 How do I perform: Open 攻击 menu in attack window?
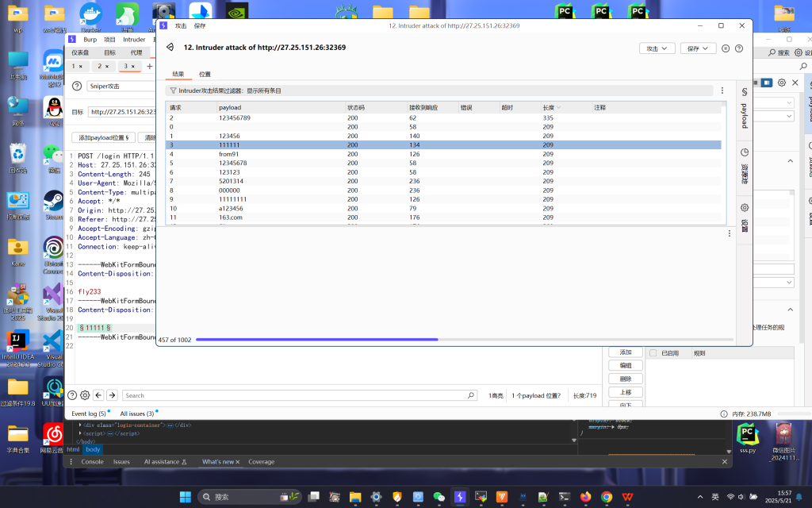click(180, 26)
